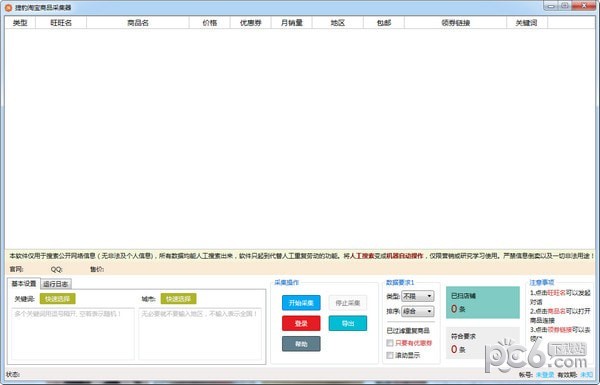Viewport: 600px width, 385px height.
Task: Sort by the 月销量 column header
Action: tap(292, 23)
